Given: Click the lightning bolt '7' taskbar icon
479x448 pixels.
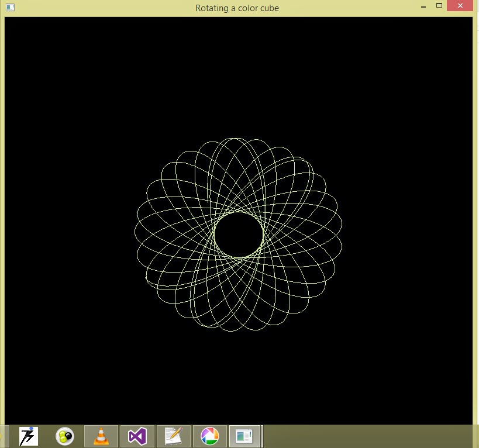Looking at the screenshot, I should point(28,436).
